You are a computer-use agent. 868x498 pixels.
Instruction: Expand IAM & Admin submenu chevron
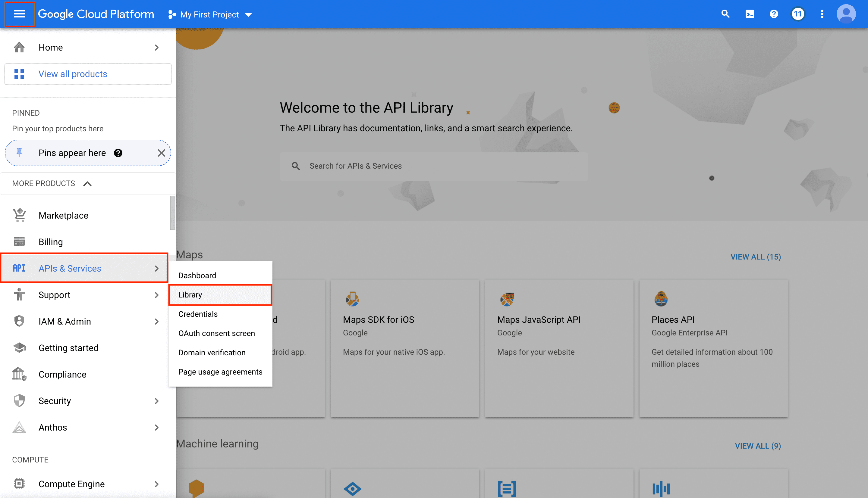(156, 322)
